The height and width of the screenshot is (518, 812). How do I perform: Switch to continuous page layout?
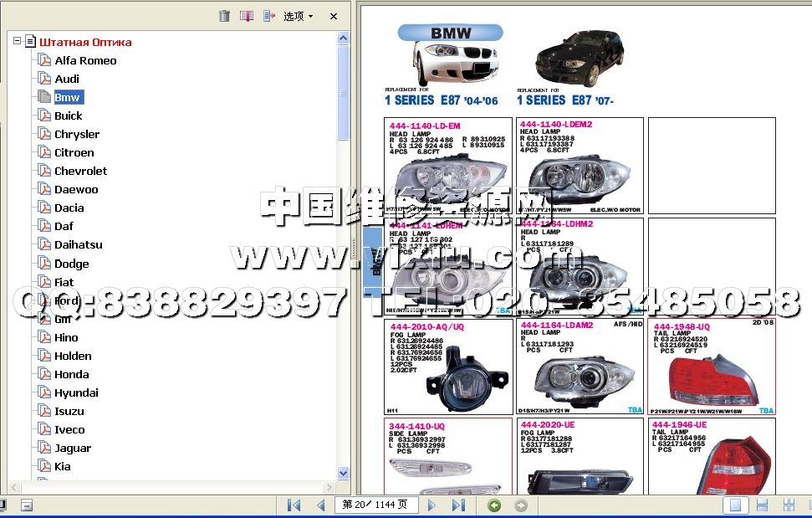[x=762, y=505]
